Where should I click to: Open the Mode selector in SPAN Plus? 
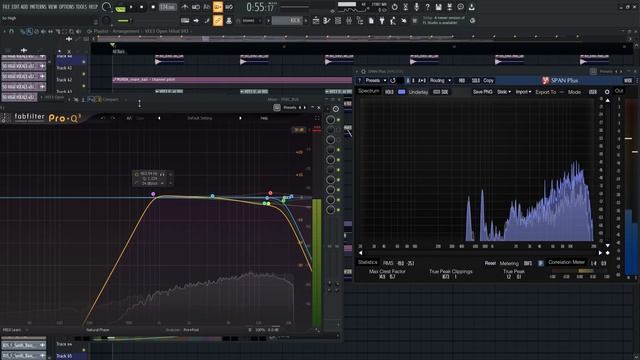pyautogui.click(x=593, y=92)
